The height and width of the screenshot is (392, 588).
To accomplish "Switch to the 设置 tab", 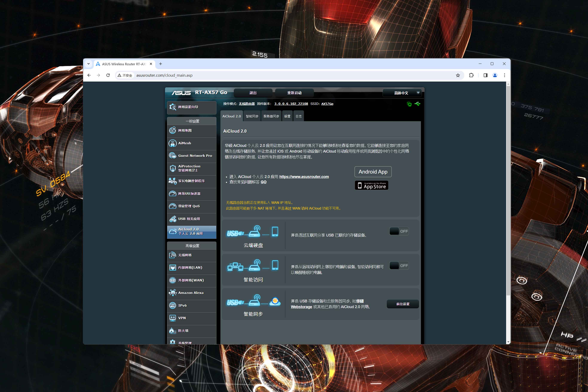I will 287,116.
